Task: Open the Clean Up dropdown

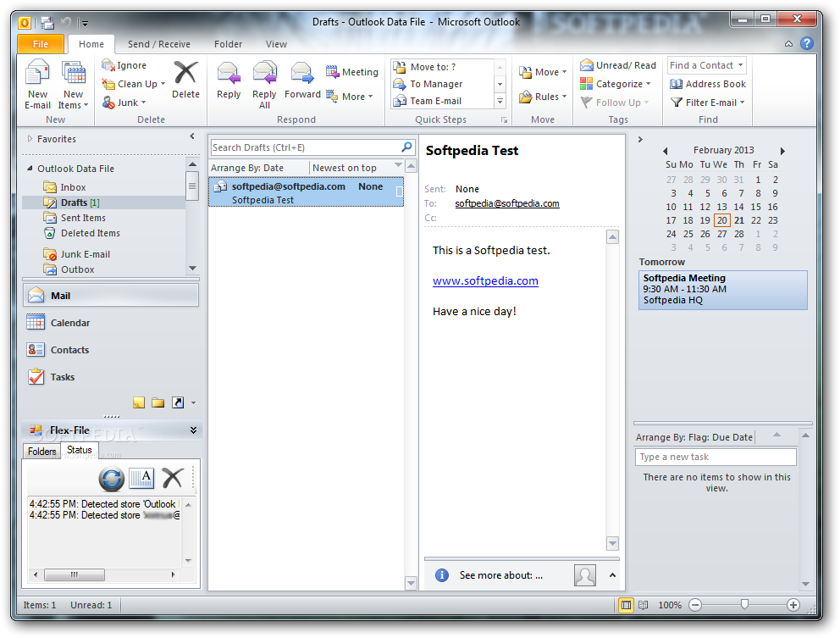Action: click(135, 84)
